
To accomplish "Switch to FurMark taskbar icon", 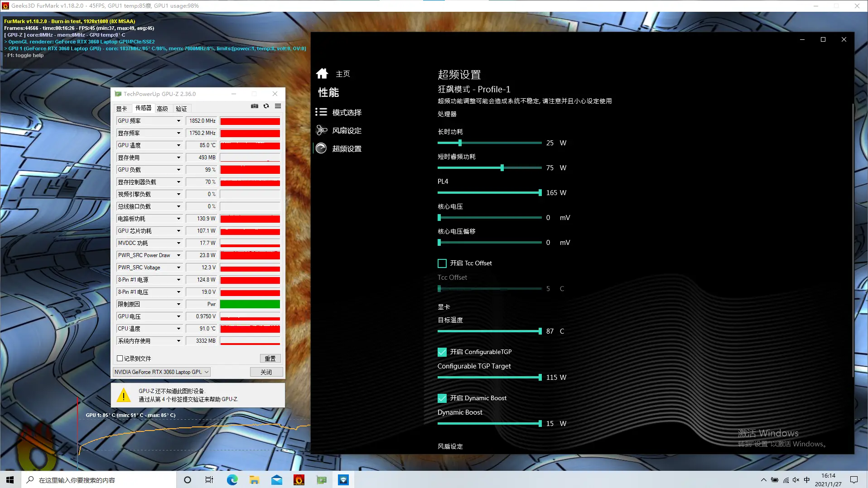I will point(299,480).
